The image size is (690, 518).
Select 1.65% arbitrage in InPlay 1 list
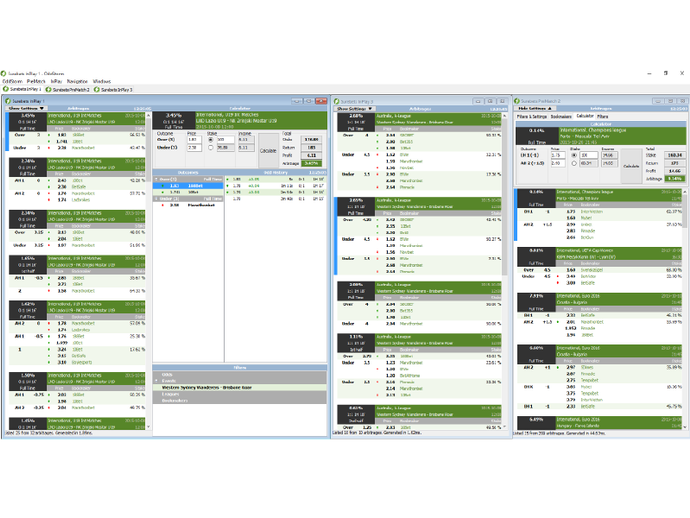click(77, 265)
